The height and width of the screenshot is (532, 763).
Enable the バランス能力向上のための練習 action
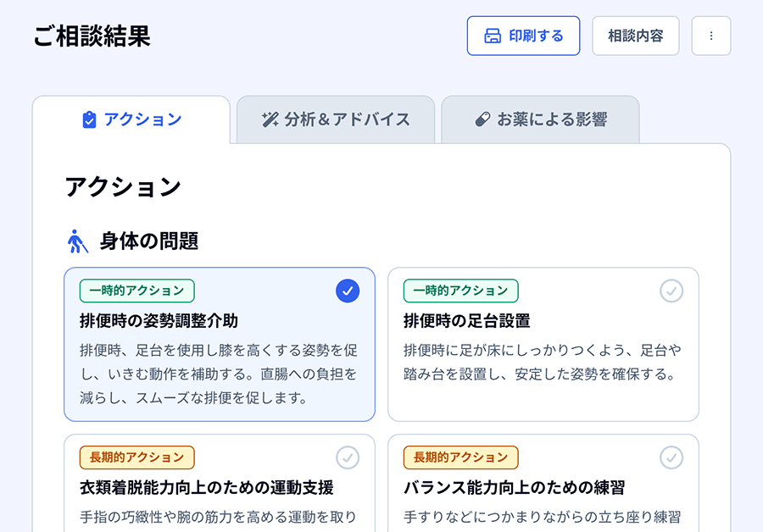pyautogui.click(x=671, y=457)
